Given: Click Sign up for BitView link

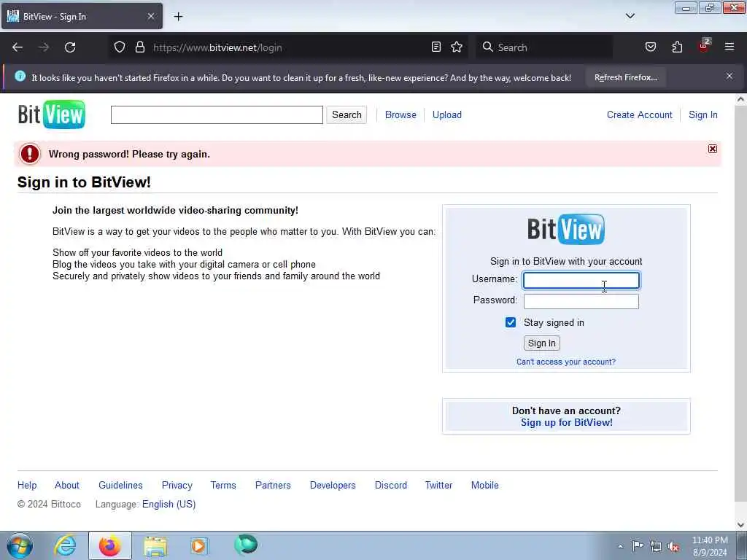Looking at the screenshot, I should [x=566, y=422].
